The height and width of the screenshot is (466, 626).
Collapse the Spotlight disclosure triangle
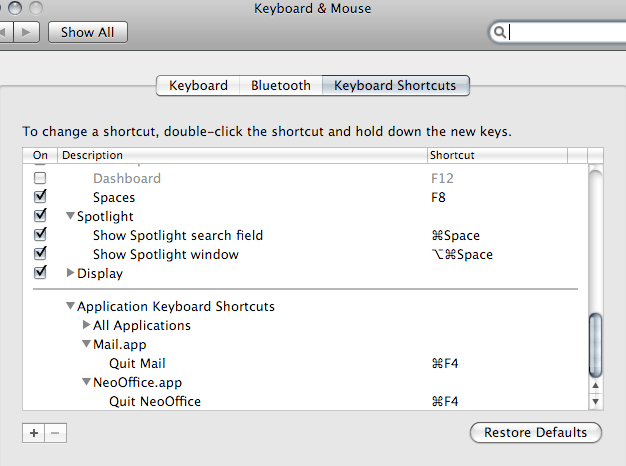click(x=70, y=216)
